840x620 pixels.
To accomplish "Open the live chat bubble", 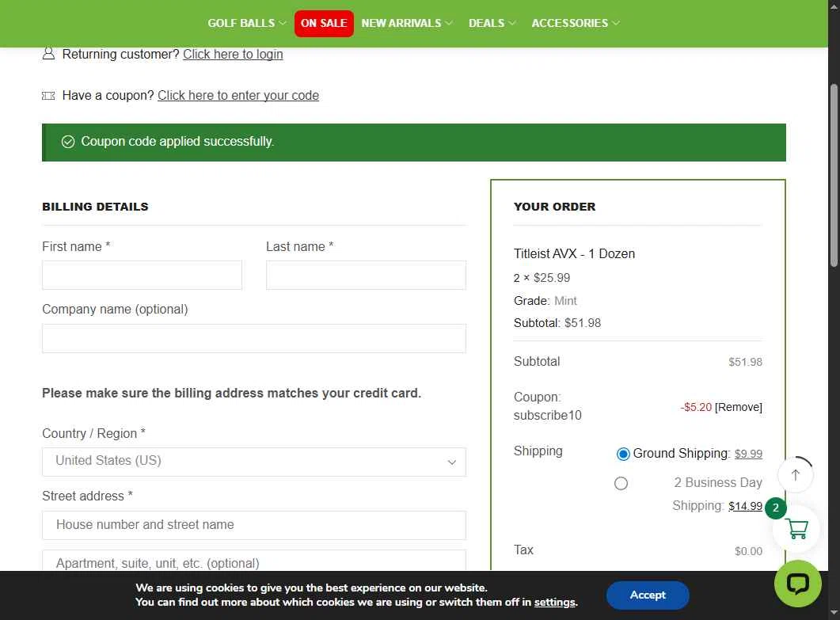I will pos(798,584).
